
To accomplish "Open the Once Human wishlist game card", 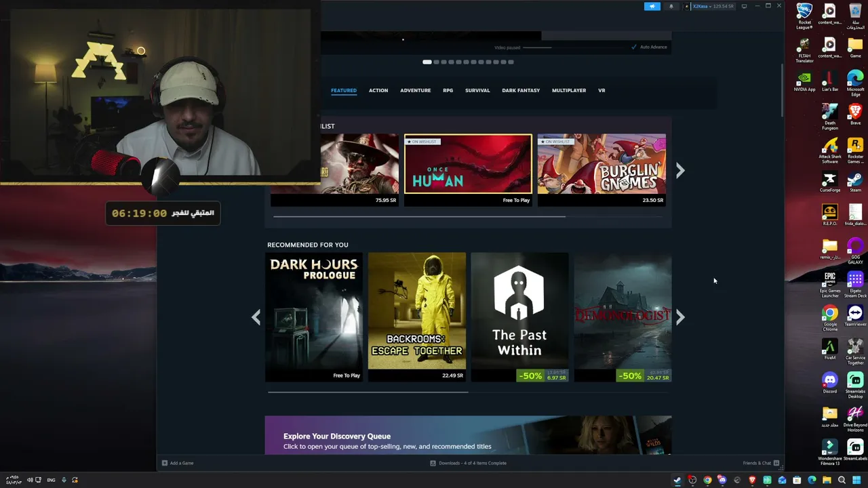I will coord(468,169).
